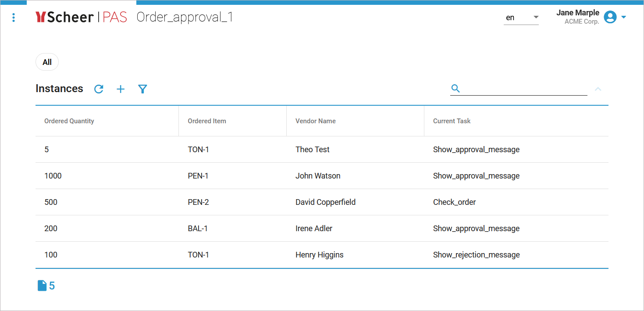This screenshot has width=644, height=311.
Task: Sort by Ordered Quantity column header
Action: [69, 121]
